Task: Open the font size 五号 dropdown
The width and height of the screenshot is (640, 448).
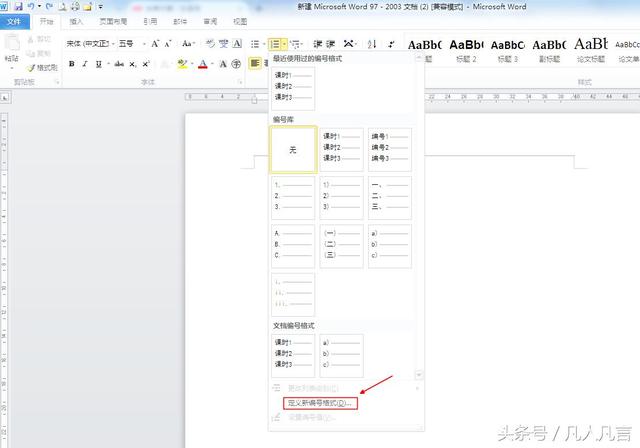Action: pos(133,43)
